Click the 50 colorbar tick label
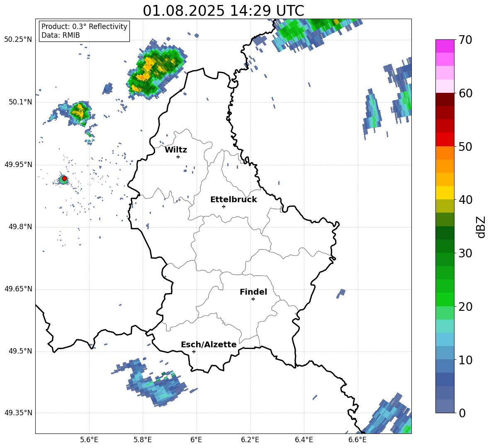Screen dimensions: 491x448 pyautogui.click(x=465, y=147)
